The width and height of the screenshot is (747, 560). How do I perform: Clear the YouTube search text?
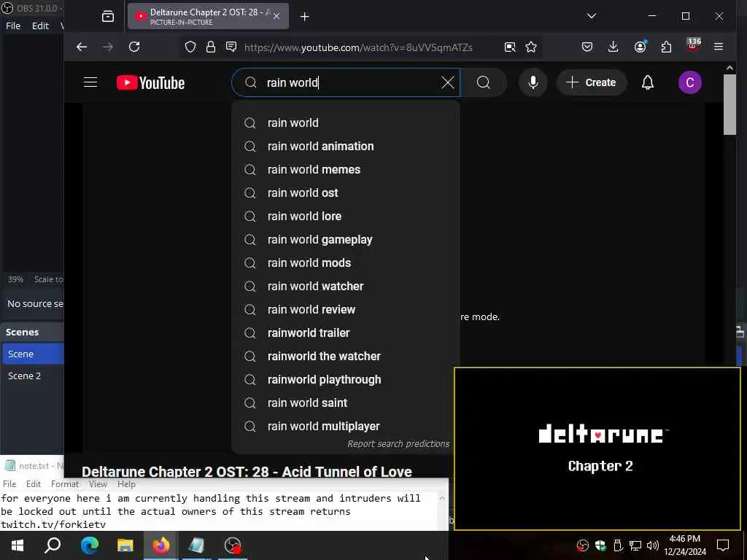coord(448,83)
